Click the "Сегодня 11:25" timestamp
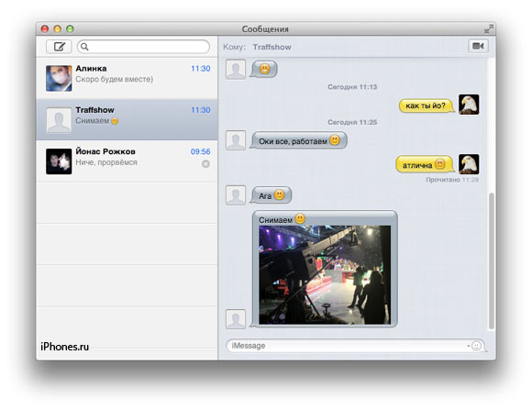This screenshot has width=532, height=410. click(x=352, y=122)
